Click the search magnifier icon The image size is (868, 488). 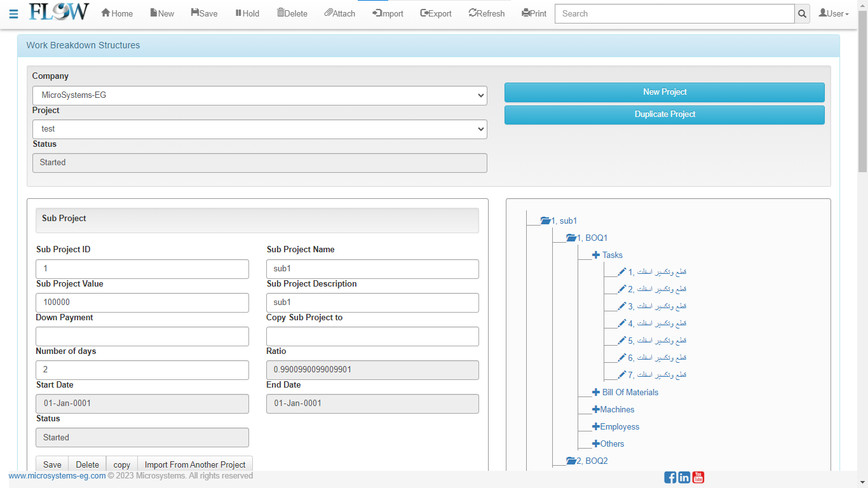[802, 14]
